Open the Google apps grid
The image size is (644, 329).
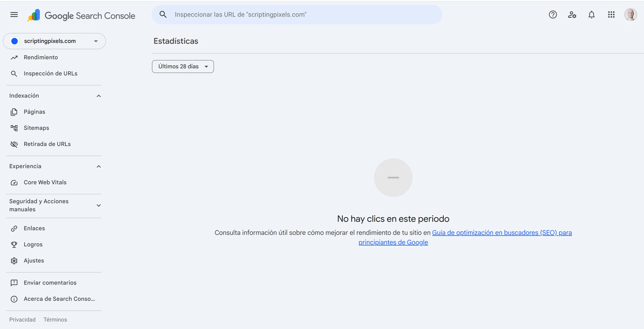[611, 15]
